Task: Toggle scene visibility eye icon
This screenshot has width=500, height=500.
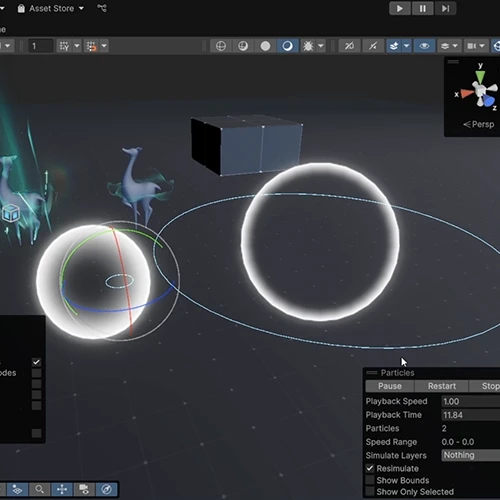Action: 424,46
